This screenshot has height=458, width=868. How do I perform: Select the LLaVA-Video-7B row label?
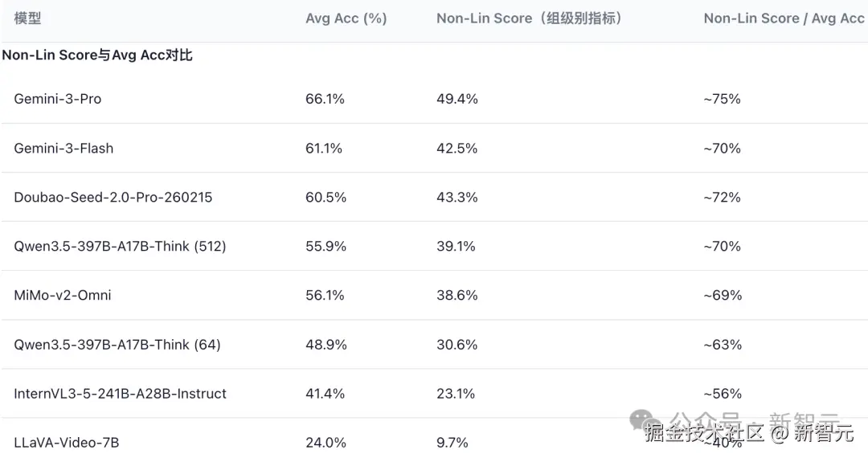point(67,443)
